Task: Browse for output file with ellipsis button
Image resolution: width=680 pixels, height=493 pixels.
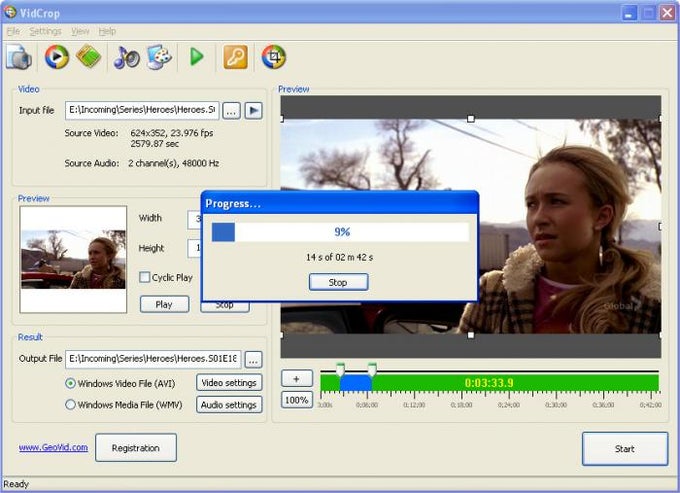Action: 254,359
